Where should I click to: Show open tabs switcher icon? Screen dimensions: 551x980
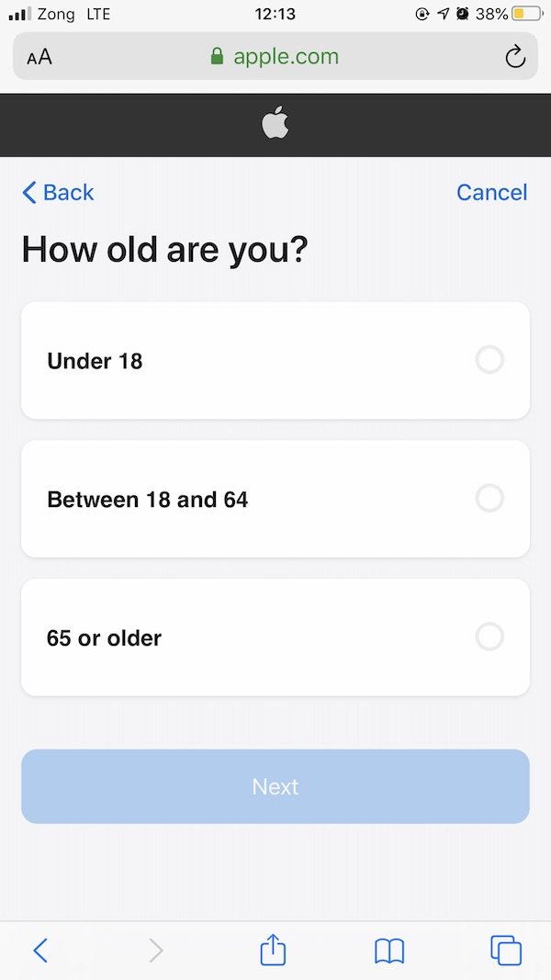pyautogui.click(x=506, y=950)
